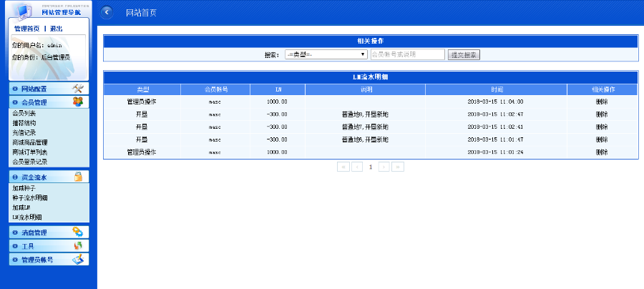Click the round back arrow button
This screenshot has height=289, width=644.
[107, 12]
